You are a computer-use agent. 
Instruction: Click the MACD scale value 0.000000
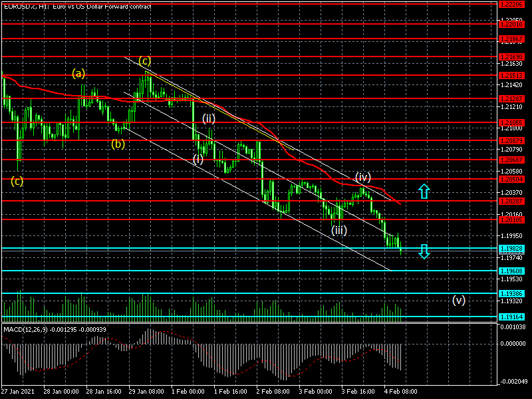(x=513, y=344)
